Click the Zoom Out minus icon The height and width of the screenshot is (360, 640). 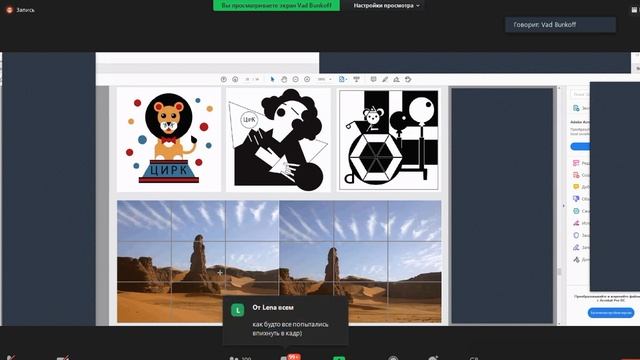point(296,79)
